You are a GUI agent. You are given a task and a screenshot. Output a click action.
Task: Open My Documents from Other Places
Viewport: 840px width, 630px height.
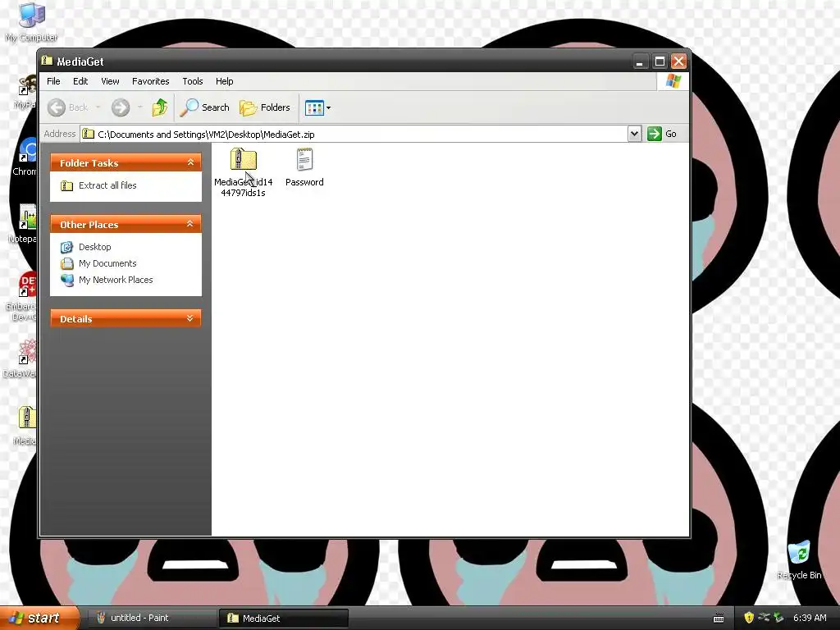click(x=107, y=263)
